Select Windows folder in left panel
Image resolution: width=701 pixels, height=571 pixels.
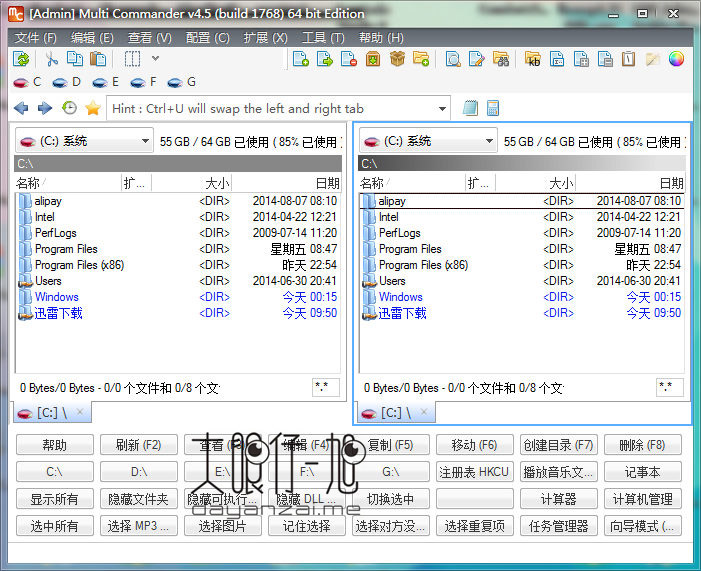click(x=178, y=297)
